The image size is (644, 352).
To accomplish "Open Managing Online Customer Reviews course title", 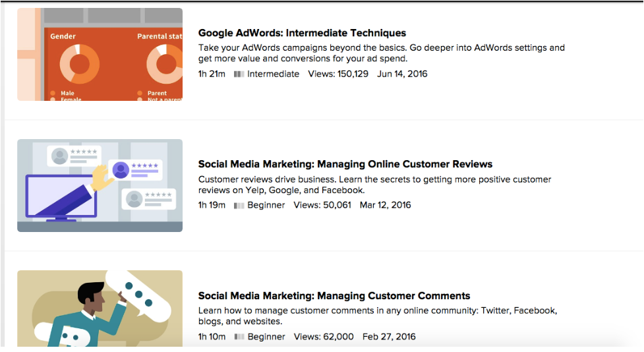I will (345, 164).
